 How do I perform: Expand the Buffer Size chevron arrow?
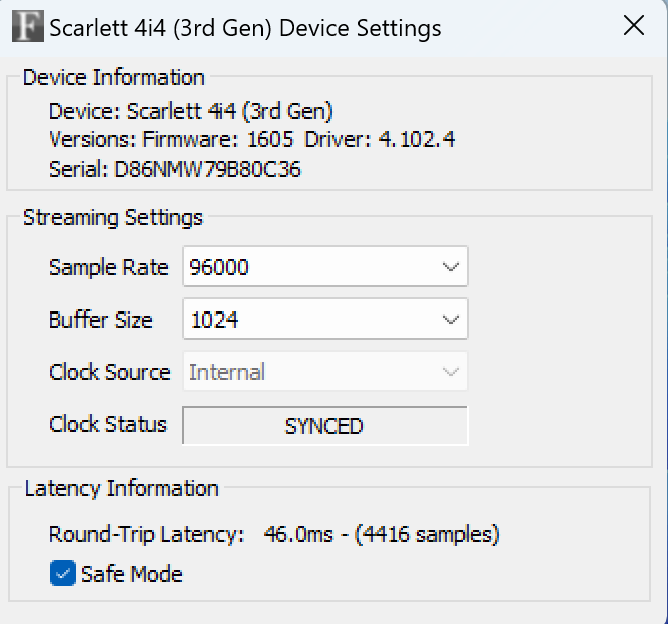pyautogui.click(x=450, y=319)
